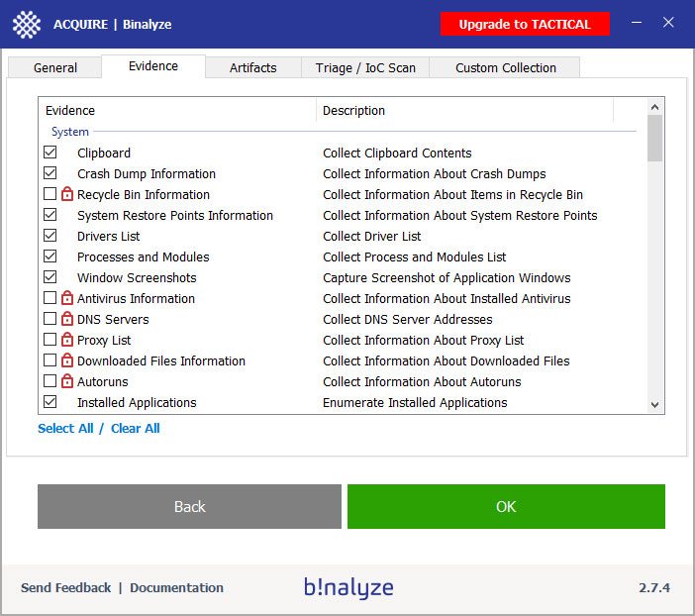695x616 pixels.
Task: Click the version number 2.7.4
Action: coord(654,587)
